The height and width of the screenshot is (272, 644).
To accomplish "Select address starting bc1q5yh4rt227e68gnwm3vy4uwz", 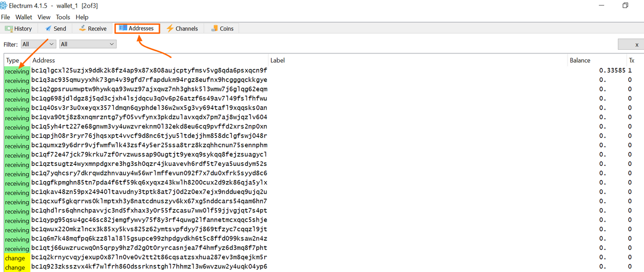I will (149, 127).
